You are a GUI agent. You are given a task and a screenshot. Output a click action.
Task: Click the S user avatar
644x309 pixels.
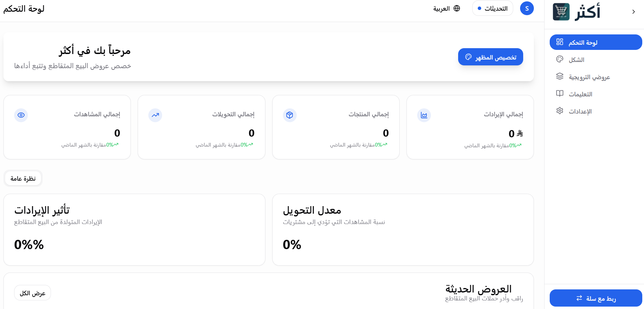tap(527, 8)
